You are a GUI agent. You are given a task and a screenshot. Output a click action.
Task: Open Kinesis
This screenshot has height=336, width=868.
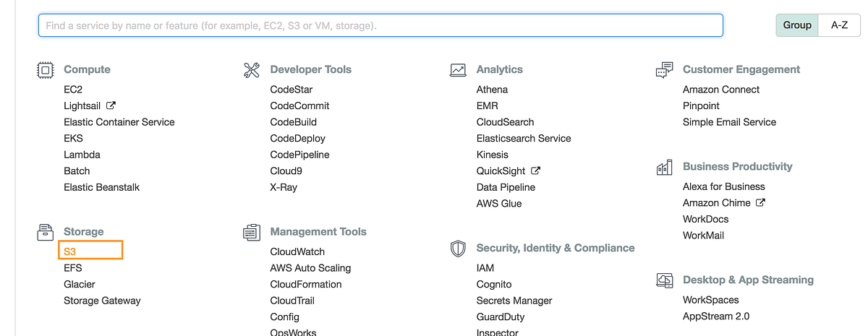point(493,155)
